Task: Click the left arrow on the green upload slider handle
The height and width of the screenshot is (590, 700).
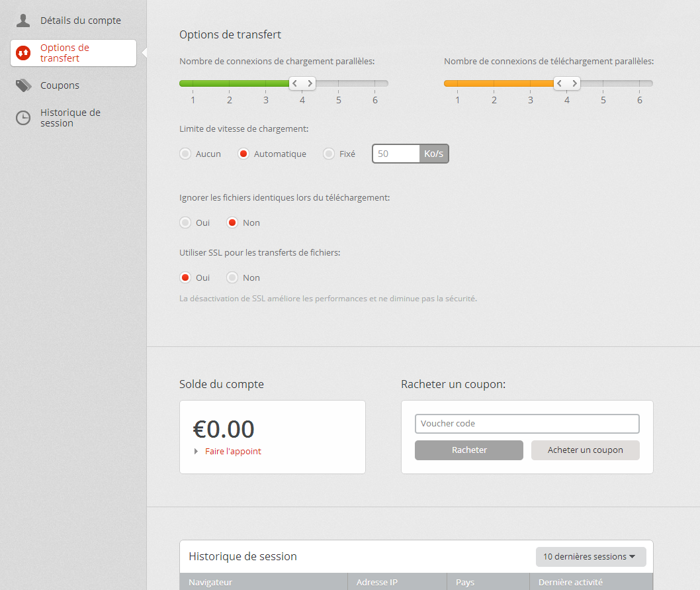Action: click(295, 83)
